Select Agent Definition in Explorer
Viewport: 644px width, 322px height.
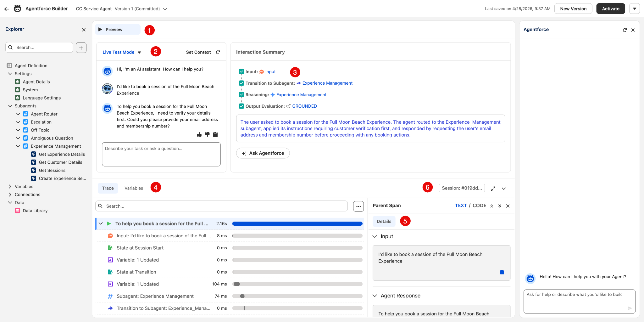(31, 65)
